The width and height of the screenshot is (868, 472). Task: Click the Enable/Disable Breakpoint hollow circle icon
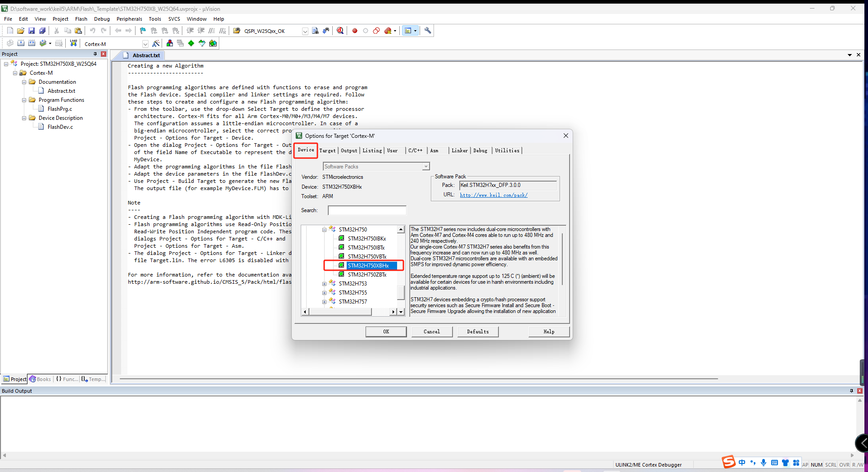366,31
